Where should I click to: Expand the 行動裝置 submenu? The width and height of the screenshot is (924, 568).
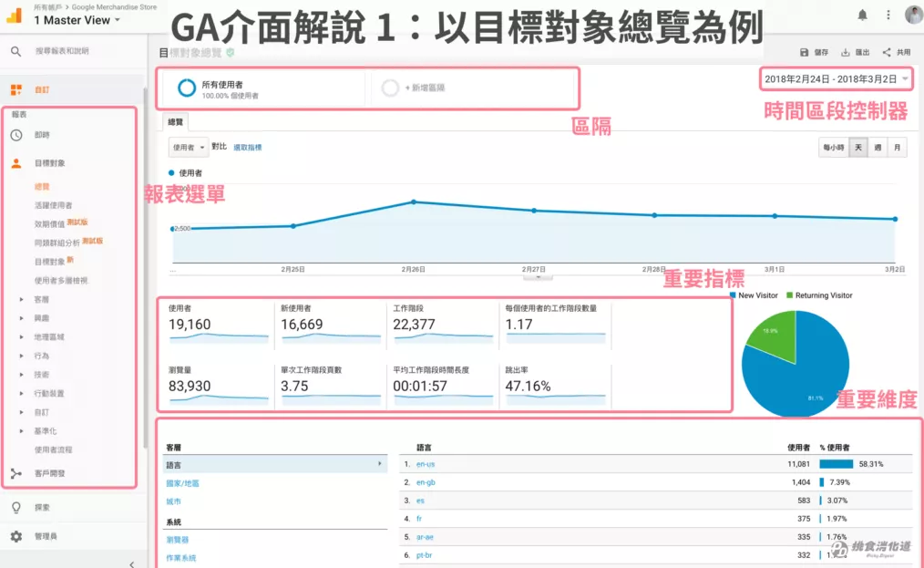(x=22, y=394)
